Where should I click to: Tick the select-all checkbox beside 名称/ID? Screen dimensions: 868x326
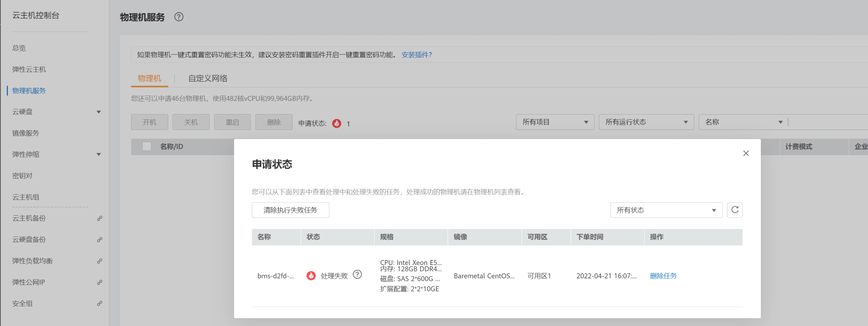click(x=147, y=146)
